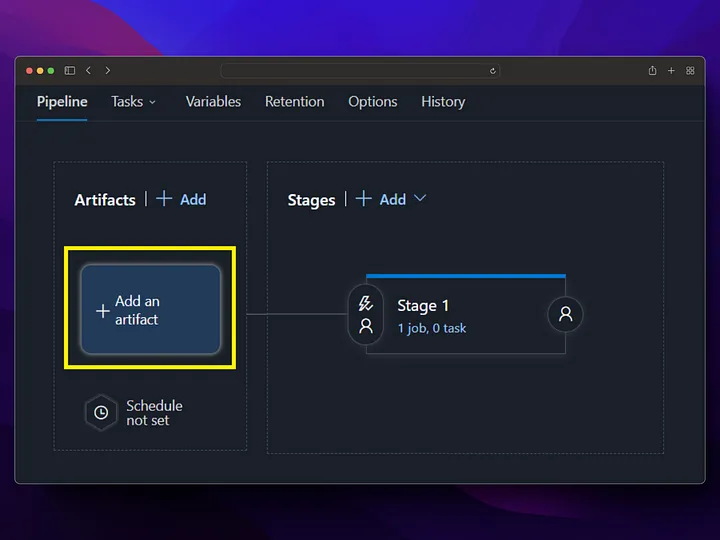
Task: Open the browser share icon
Action: coord(652,70)
